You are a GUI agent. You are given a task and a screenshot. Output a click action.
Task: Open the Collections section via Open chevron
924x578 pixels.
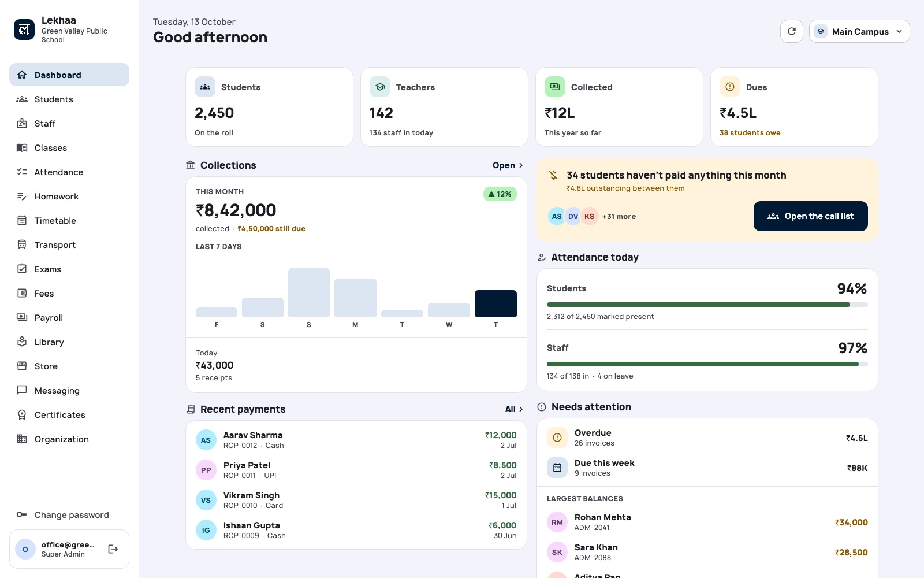point(508,165)
